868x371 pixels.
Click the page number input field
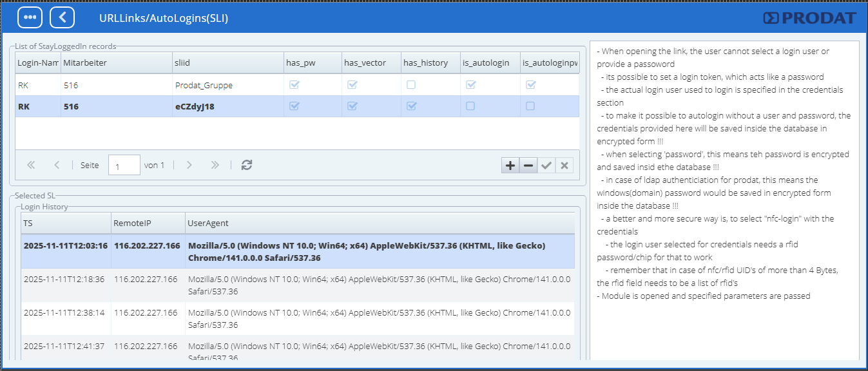pyautogui.click(x=124, y=166)
